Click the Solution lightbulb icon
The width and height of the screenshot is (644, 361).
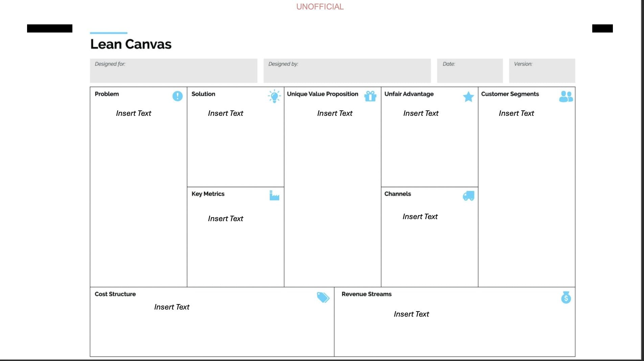(x=274, y=96)
